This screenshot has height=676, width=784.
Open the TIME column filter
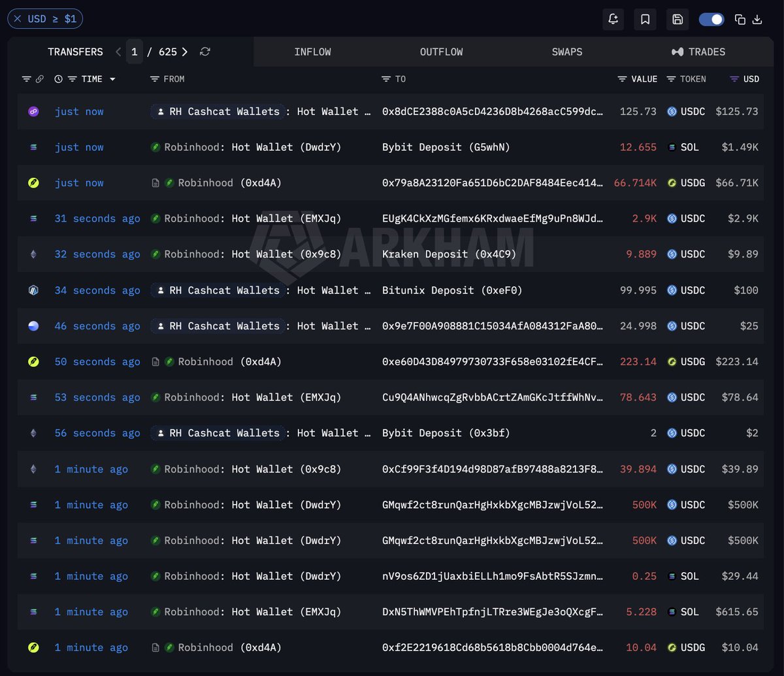coord(73,79)
